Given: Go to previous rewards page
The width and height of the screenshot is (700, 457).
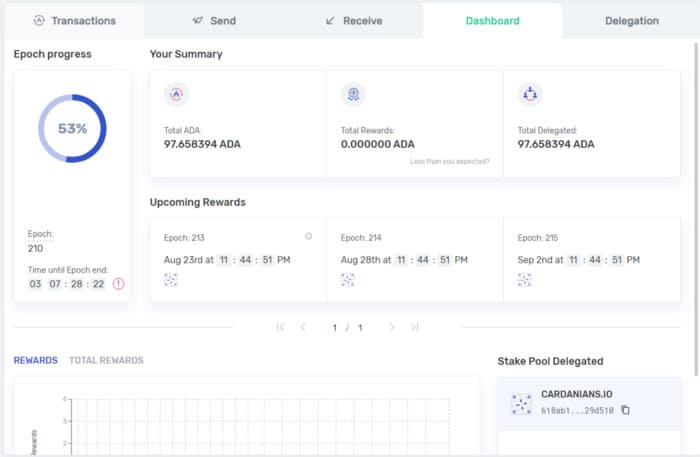Looking at the screenshot, I should point(303,327).
